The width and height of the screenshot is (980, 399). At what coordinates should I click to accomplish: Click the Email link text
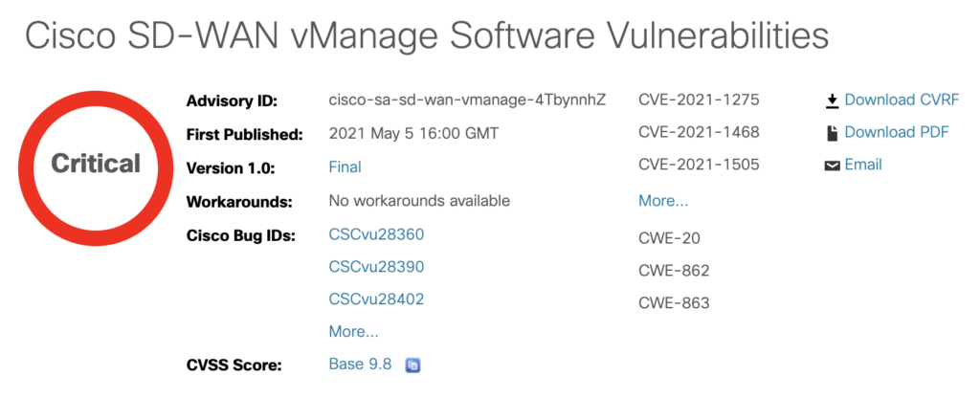click(863, 165)
